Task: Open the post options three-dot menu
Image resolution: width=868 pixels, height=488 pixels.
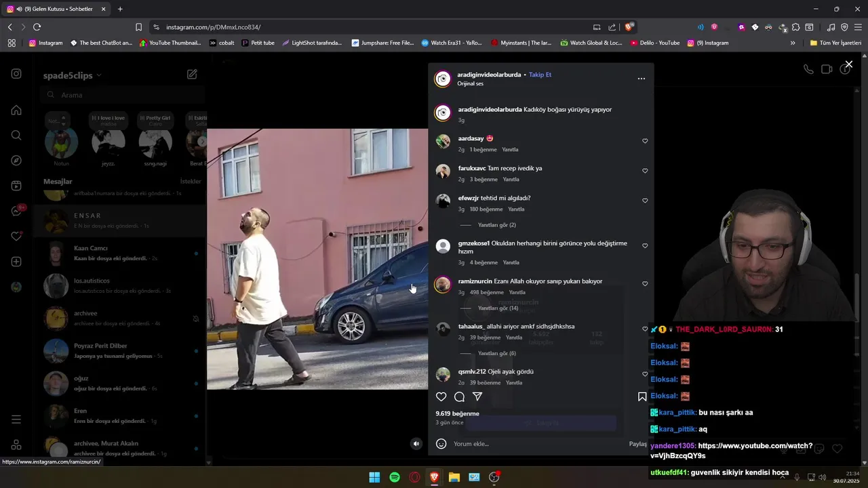Action: coord(641,79)
